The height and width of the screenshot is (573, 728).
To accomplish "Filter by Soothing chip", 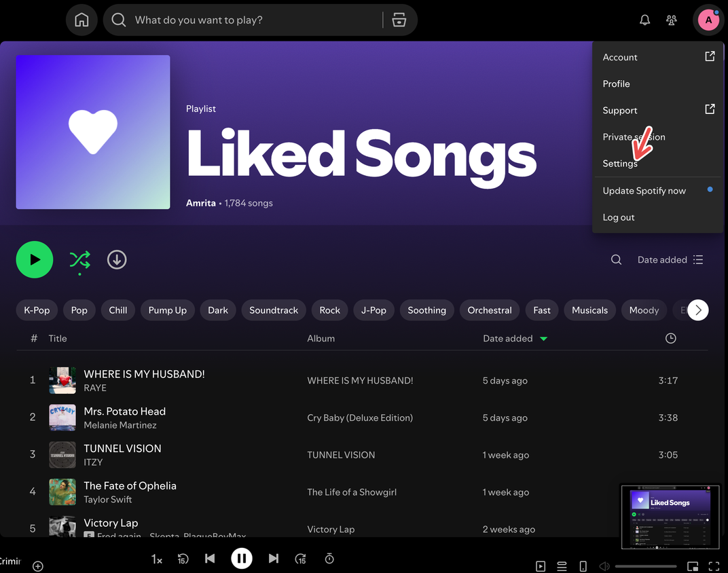I will coord(426,310).
